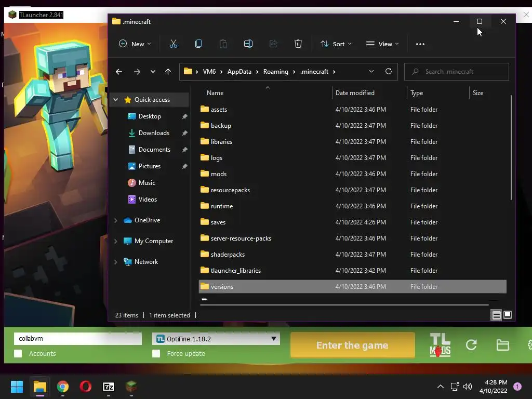
Task: Open the View dropdown menu
Action: pyautogui.click(x=382, y=44)
